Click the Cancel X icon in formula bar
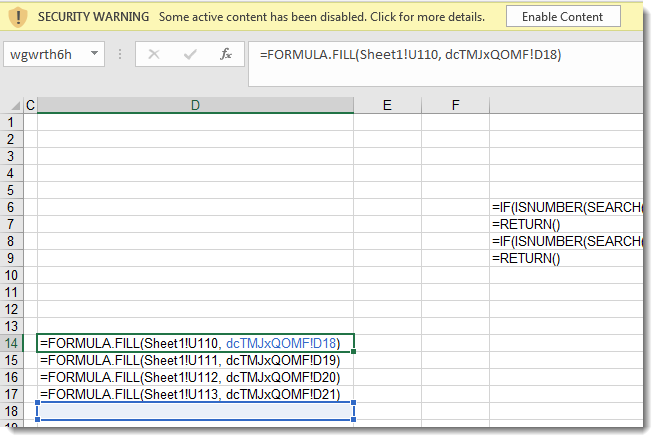 tap(153, 54)
